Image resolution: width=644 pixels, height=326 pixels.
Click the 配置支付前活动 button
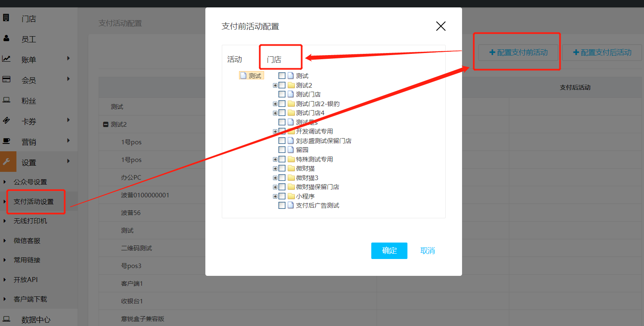pyautogui.click(x=519, y=53)
